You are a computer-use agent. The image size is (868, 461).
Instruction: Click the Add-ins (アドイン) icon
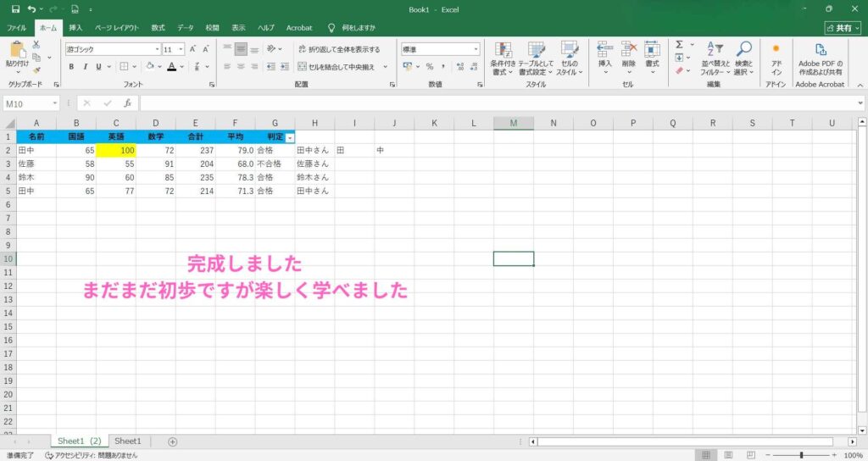(776, 58)
